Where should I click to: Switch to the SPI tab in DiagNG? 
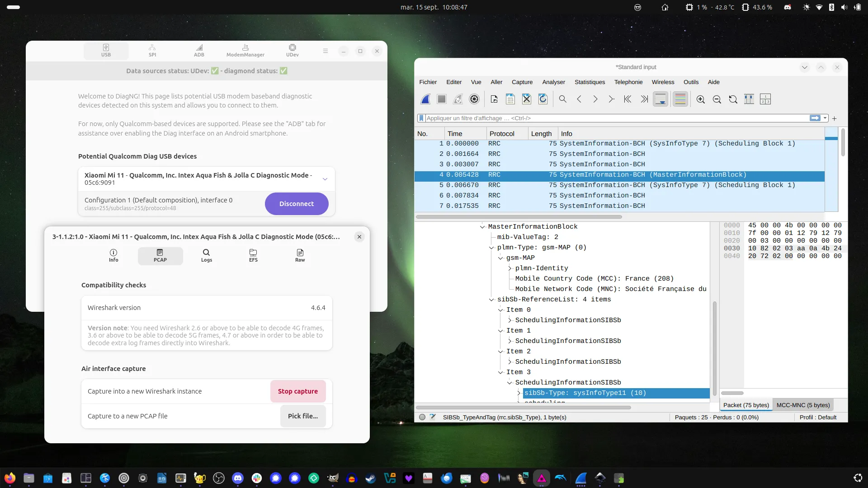click(x=152, y=51)
